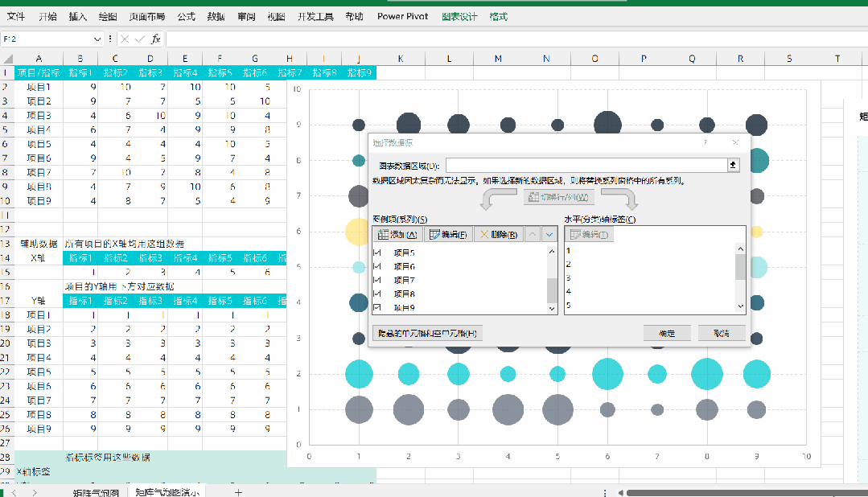Image resolution: width=868 pixels, height=497 pixels.
Task: Close the 选择数据源 dialog with X
Action: tap(735, 142)
